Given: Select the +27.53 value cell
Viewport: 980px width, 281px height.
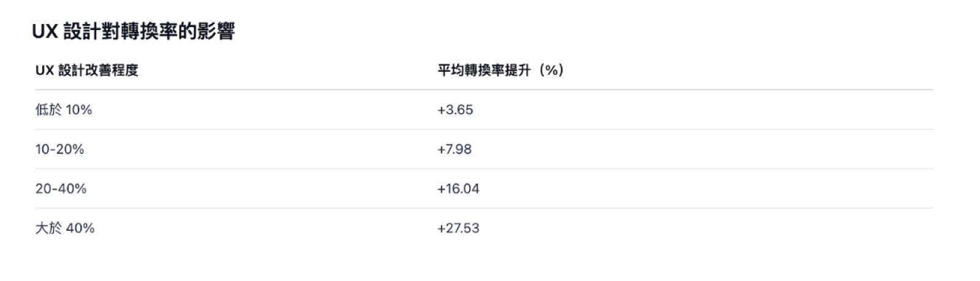Looking at the screenshot, I should pyautogui.click(x=458, y=228).
